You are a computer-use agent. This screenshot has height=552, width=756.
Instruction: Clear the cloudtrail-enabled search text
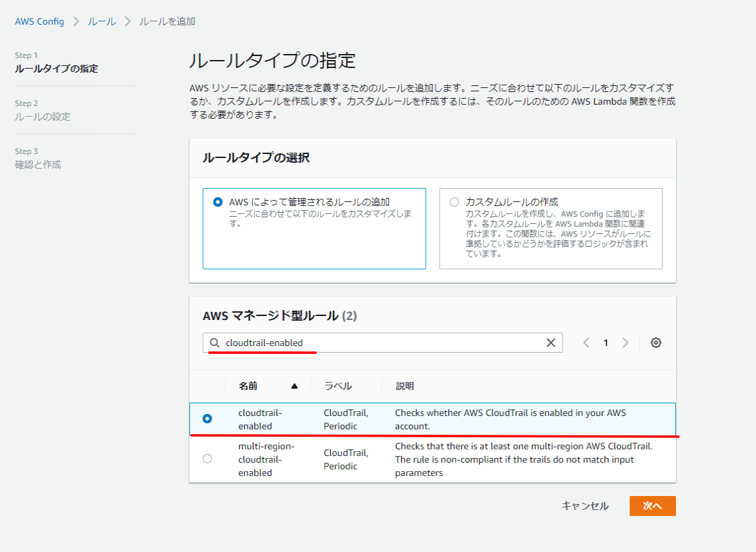550,343
